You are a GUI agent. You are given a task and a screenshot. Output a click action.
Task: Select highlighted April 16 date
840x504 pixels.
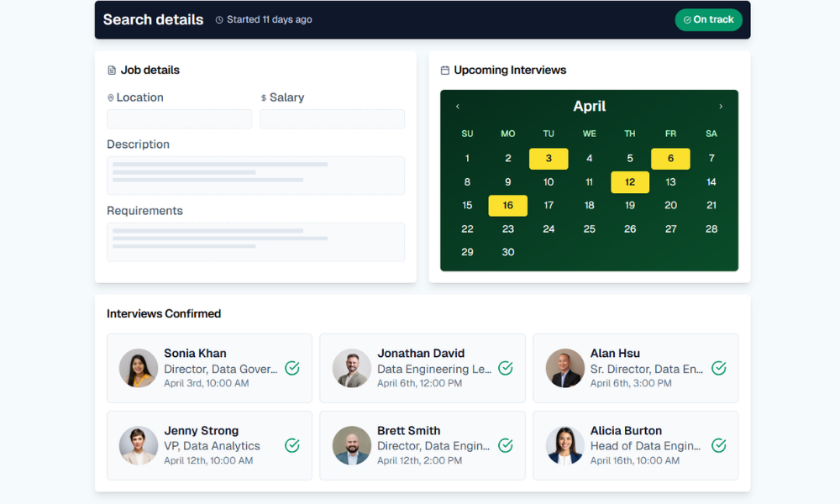click(x=508, y=206)
